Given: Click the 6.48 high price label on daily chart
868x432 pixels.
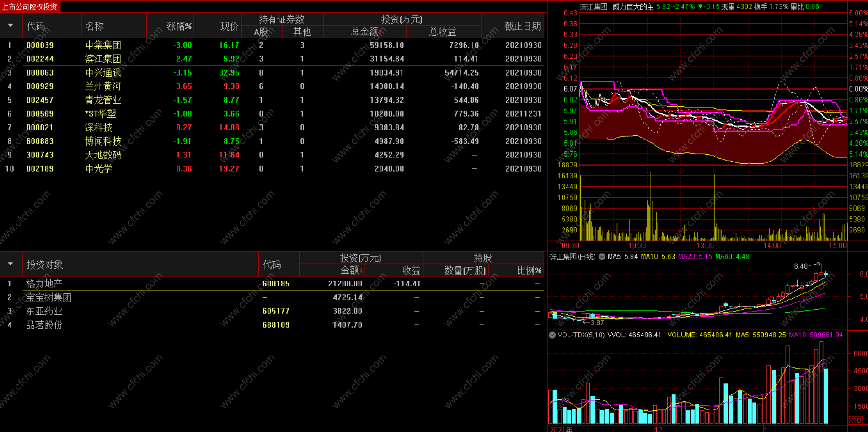Looking at the screenshot, I should coord(801,266).
